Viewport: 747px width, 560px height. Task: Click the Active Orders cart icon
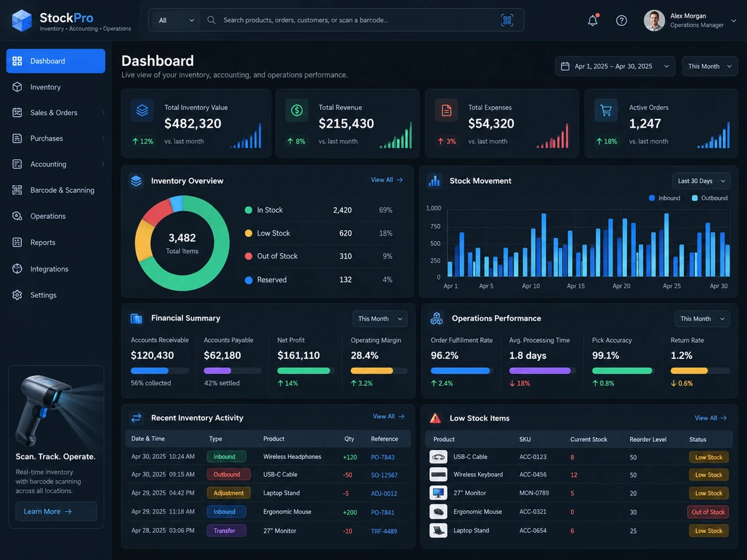(x=606, y=111)
